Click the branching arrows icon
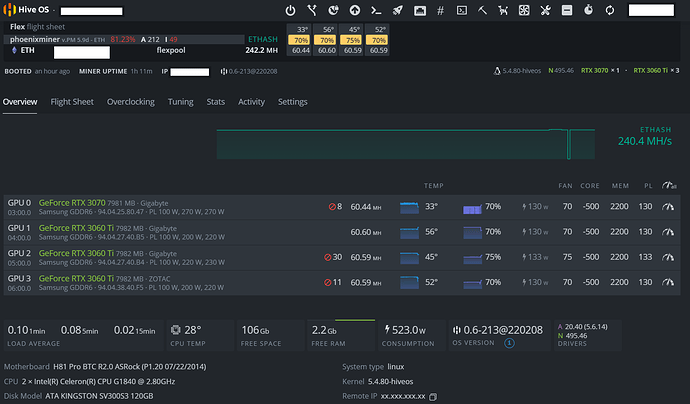 pos(312,10)
